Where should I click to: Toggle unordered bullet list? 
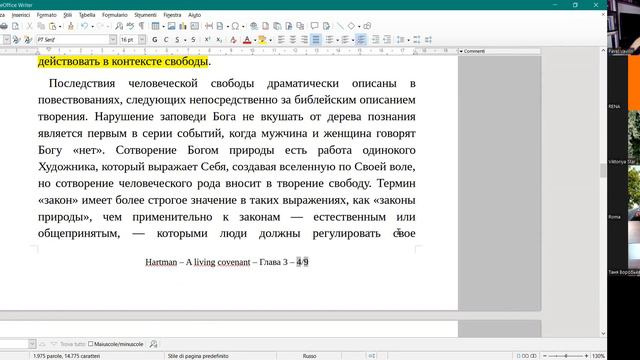329,40
